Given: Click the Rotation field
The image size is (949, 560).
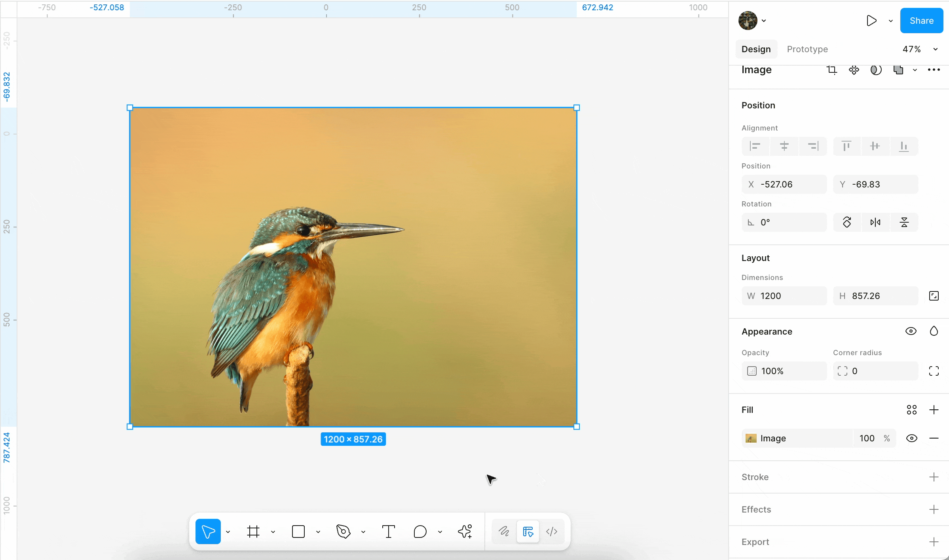Looking at the screenshot, I should point(784,222).
